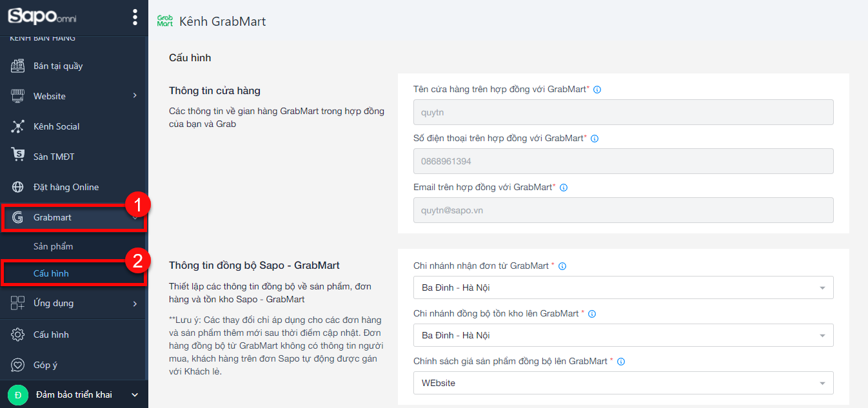The height and width of the screenshot is (408, 868).
Task: Click the store name field containing quytn
Action: [623, 112]
